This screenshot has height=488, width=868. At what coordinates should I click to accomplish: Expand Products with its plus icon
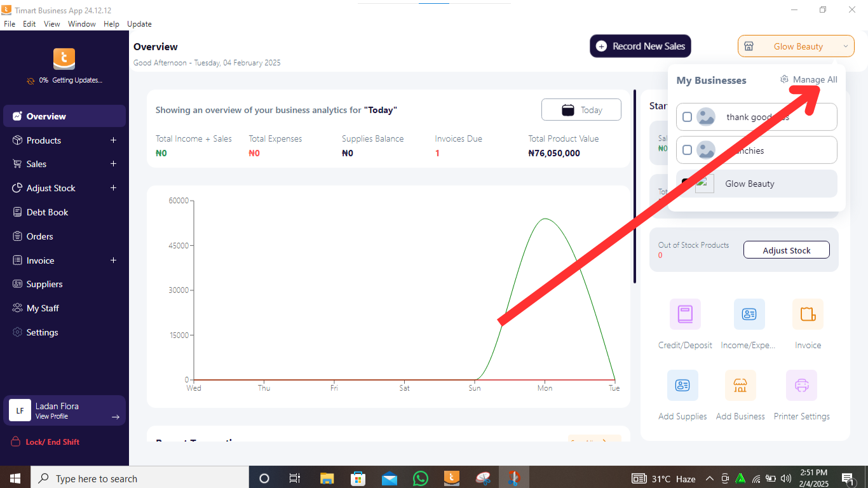click(114, 140)
